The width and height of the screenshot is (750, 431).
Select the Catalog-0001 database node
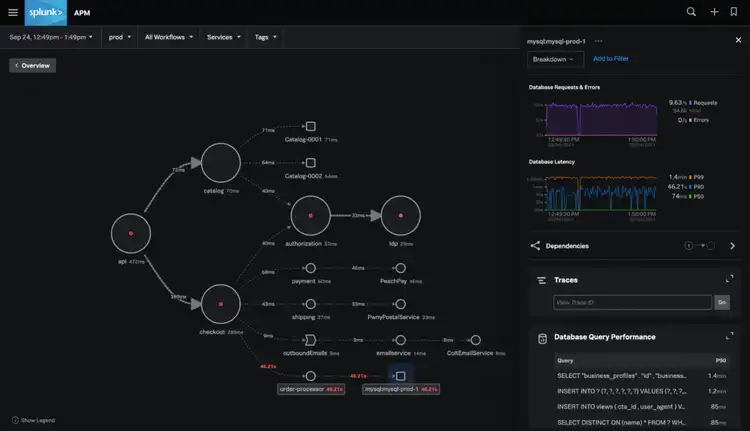pyautogui.click(x=311, y=126)
